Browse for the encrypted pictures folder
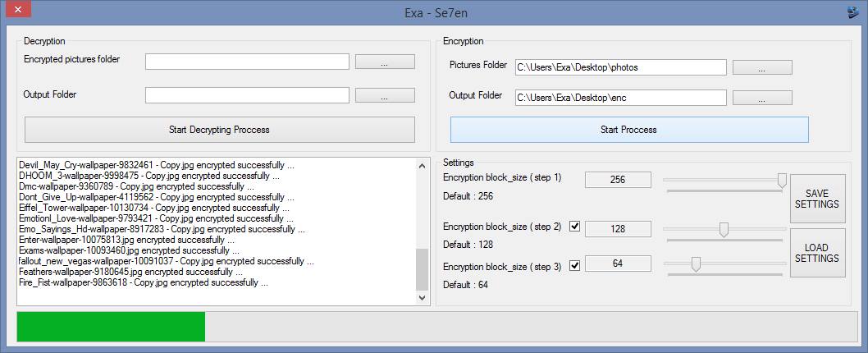Image resolution: width=868 pixels, height=353 pixels. [x=385, y=62]
